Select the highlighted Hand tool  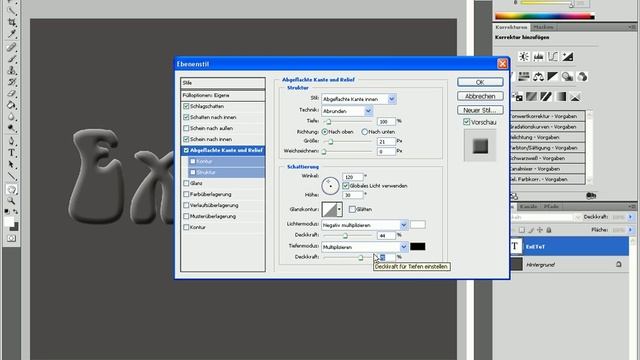11,189
